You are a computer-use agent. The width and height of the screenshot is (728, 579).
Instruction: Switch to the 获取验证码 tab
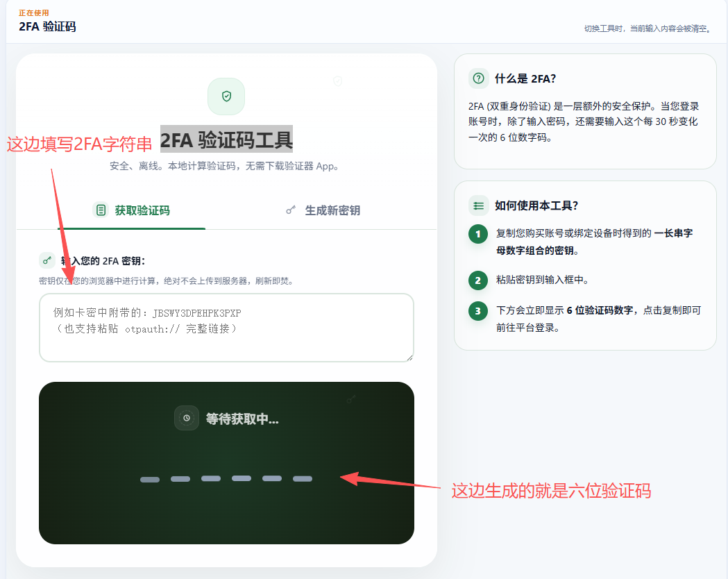coord(131,210)
